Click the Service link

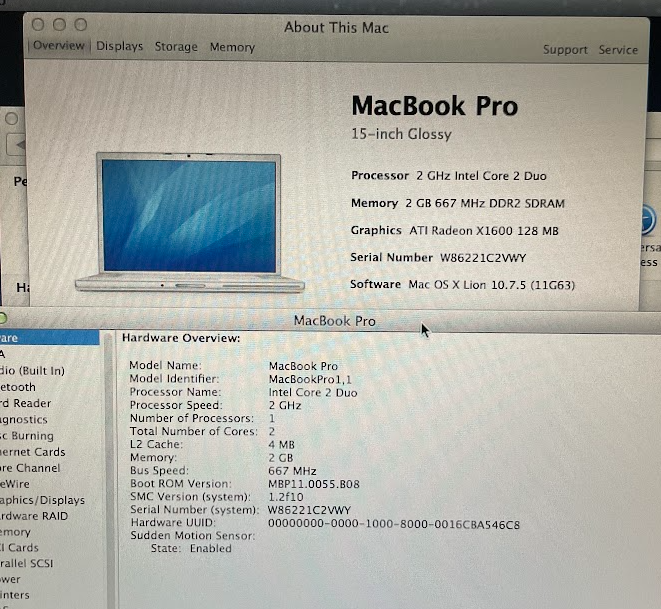click(x=618, y=50)
